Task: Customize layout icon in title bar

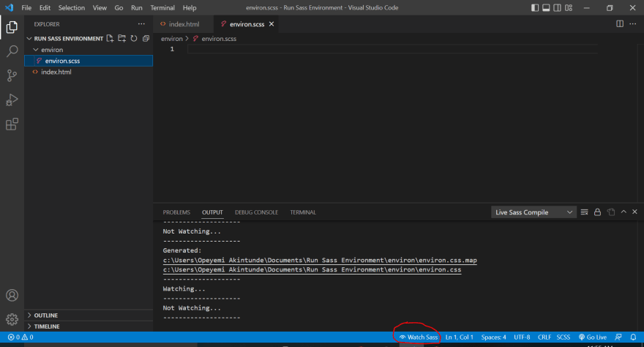Action: tap(569, 8)
